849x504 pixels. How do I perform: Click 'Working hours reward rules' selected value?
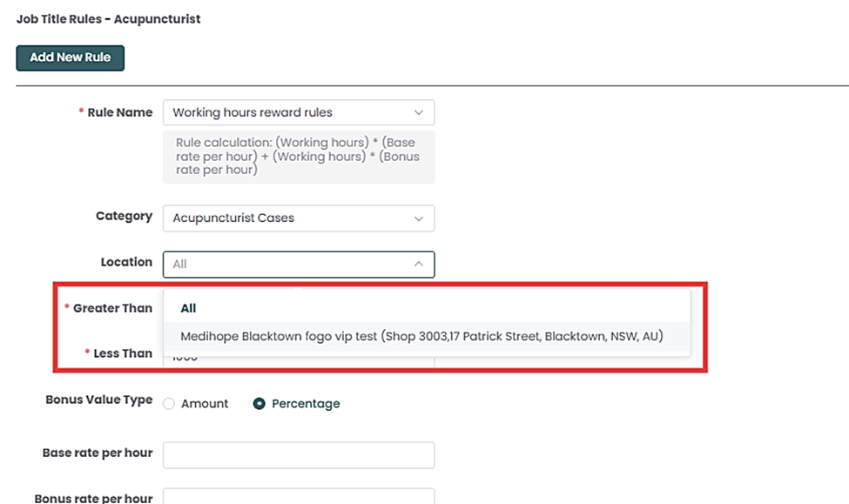253,112
